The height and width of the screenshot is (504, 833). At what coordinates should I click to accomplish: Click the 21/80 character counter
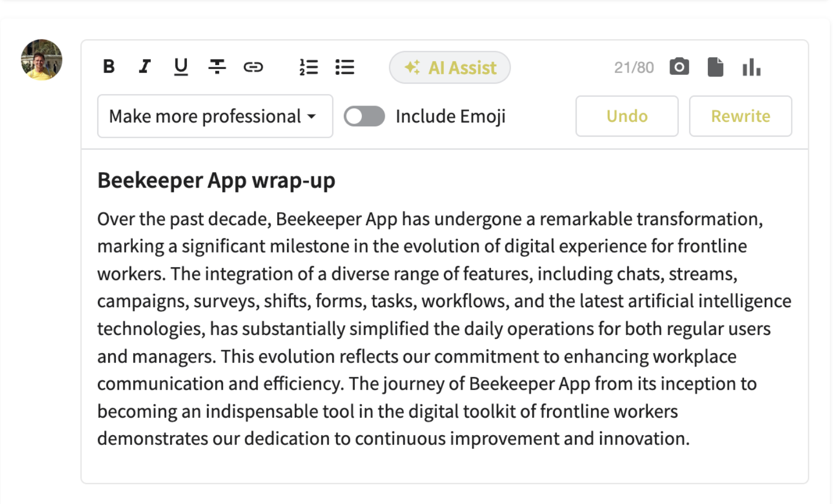pos(633,67)
